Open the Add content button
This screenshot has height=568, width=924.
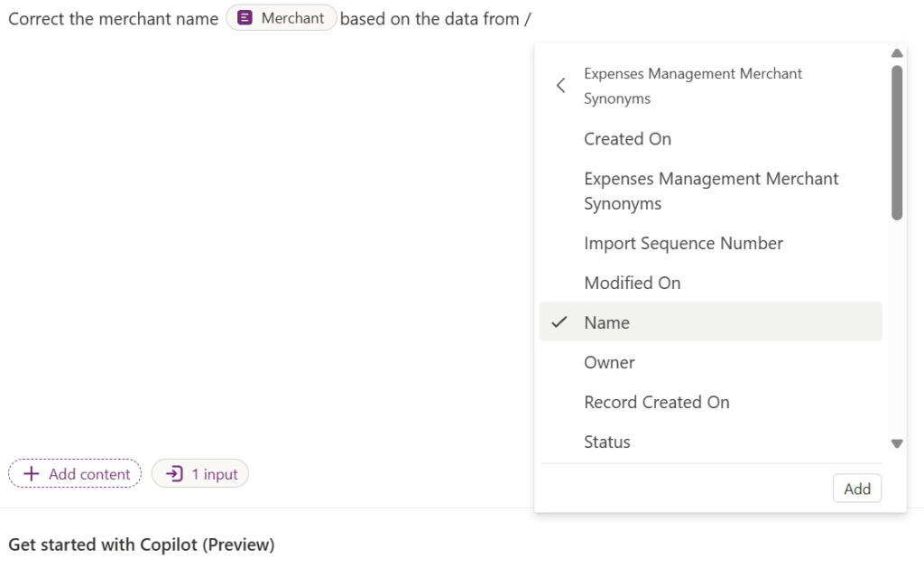tap(76, 474)
